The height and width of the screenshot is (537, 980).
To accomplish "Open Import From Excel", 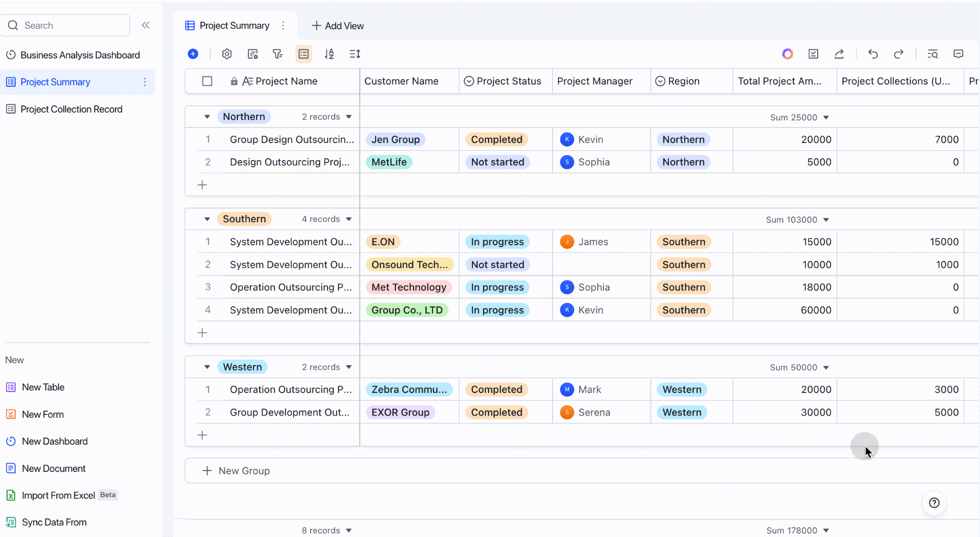I will (58, 495).
